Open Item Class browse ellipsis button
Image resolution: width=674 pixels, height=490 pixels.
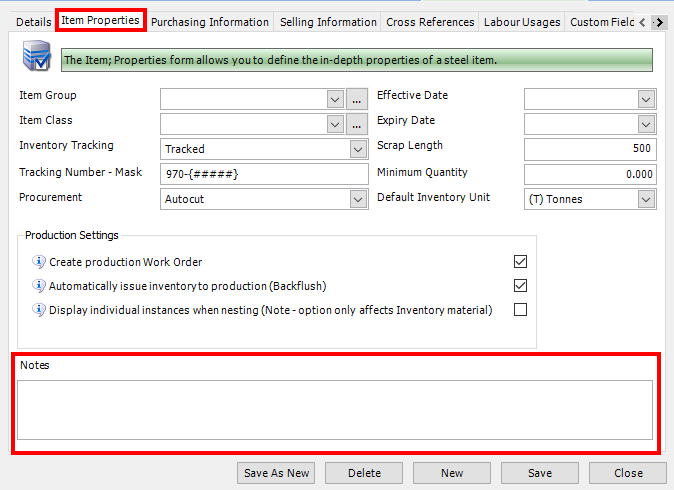point(358,124)
